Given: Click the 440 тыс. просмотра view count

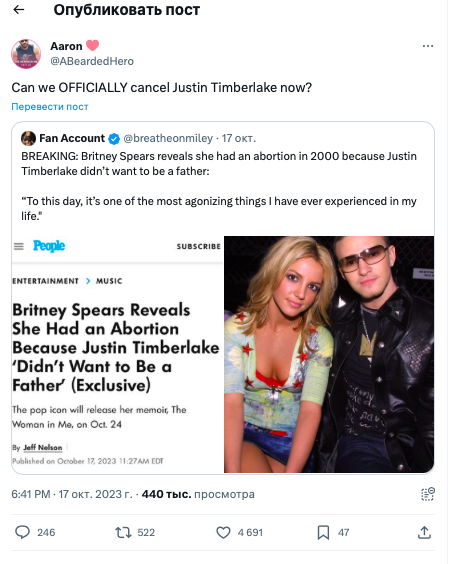Looking at the screenshot, I should pyautogui.click(x=198, y=494).
